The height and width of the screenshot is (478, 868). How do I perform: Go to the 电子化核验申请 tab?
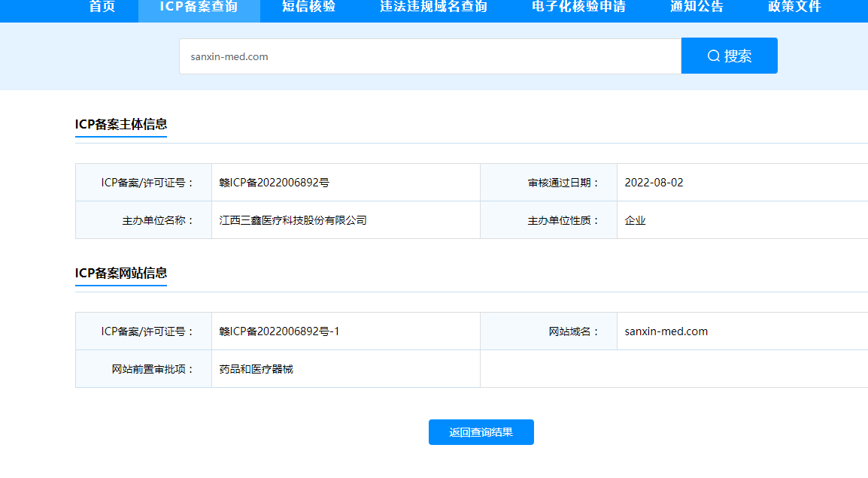click(578, 8)
